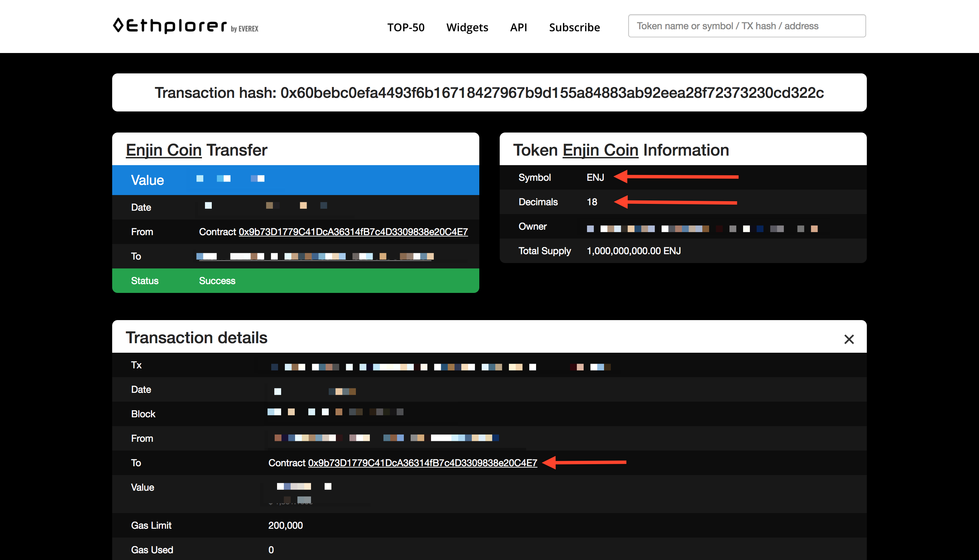This screenshot has width=979, height=560.
Task: Close the Transaction details panel
Action: tap(848, 339)
